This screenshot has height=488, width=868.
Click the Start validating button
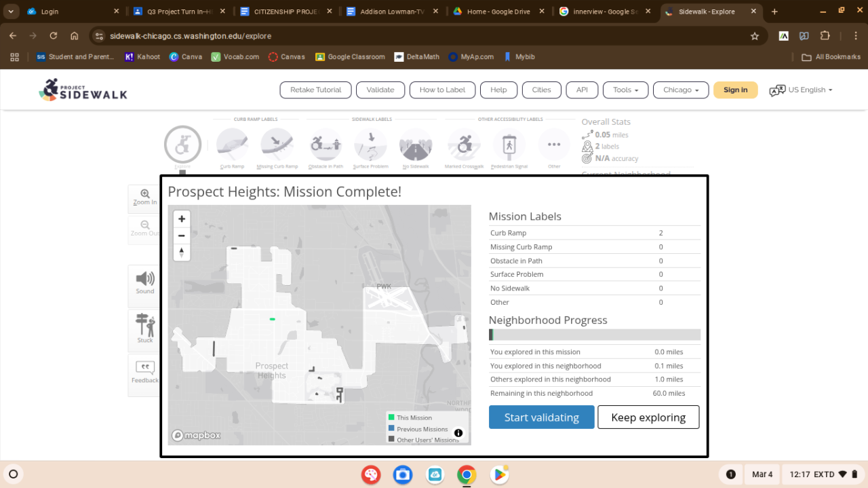tap(541, 417)
